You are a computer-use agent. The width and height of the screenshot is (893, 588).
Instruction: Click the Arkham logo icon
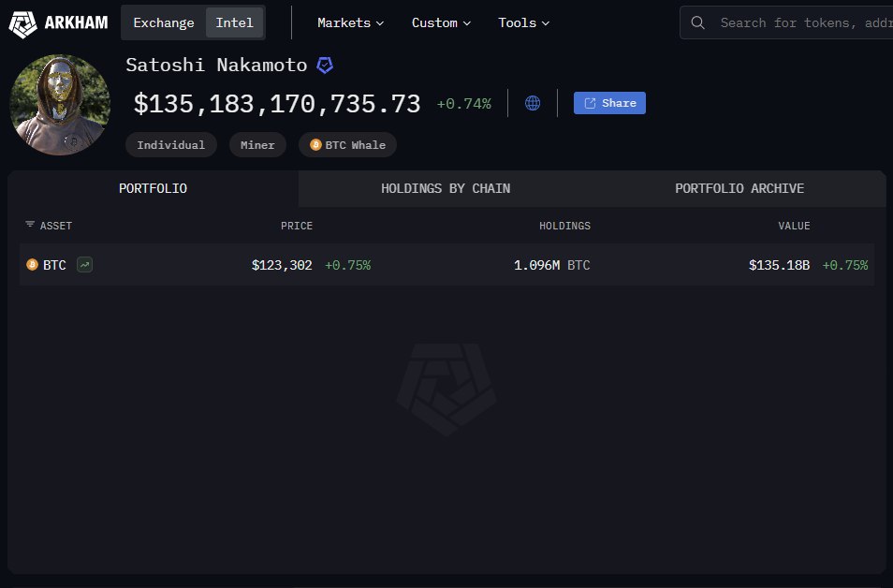pyautogui.click(x=22, y=23)
